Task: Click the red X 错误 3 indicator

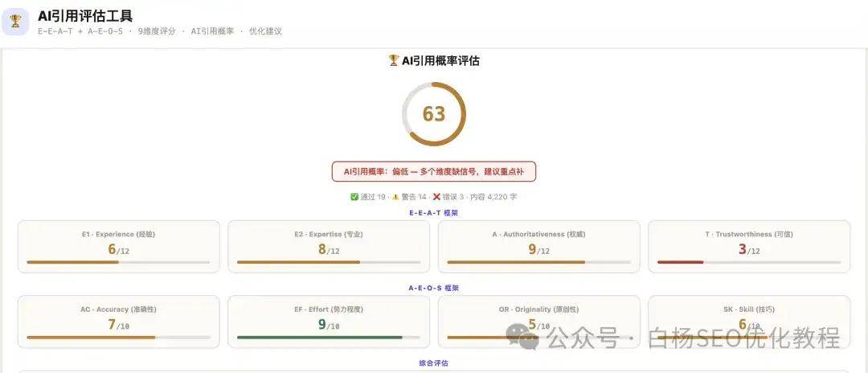Action: coord(448,196)
